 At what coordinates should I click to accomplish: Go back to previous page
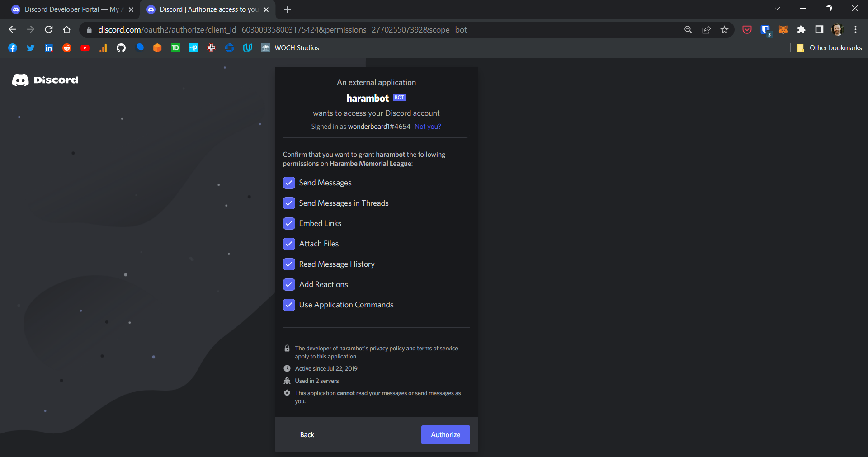(x=13, y=30)
